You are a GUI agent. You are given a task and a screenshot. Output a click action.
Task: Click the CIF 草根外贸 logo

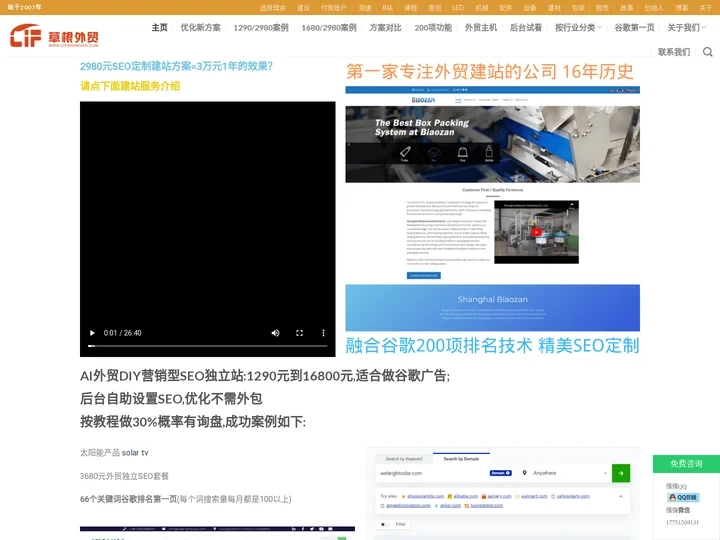point(54,36)
